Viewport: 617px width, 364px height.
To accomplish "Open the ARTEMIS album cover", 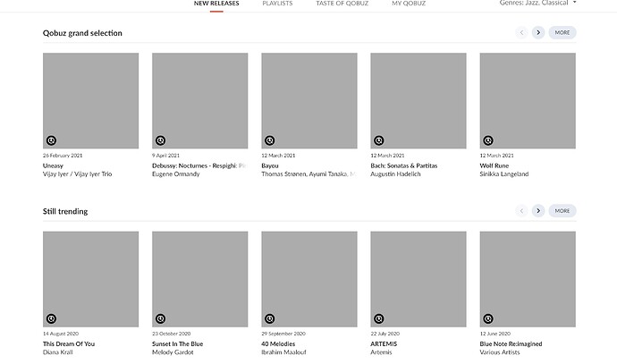I will (418, 279).
